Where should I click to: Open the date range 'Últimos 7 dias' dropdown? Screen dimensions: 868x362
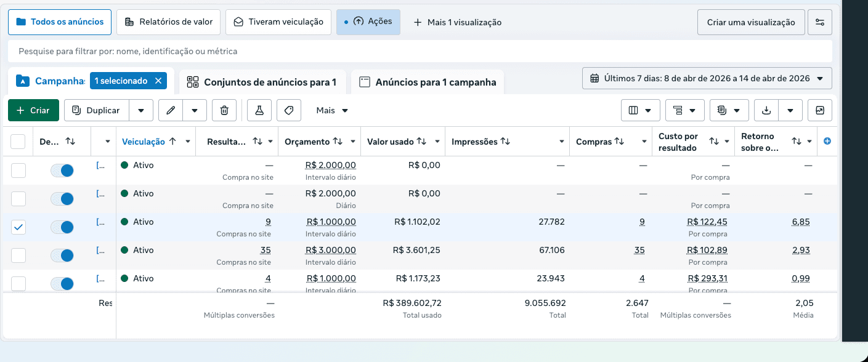(x=707, y=78)
